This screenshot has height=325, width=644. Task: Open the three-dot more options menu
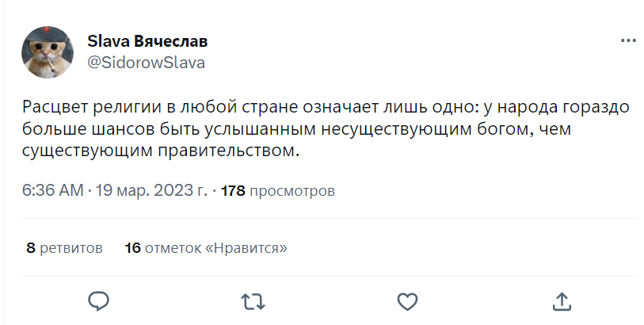628,40
